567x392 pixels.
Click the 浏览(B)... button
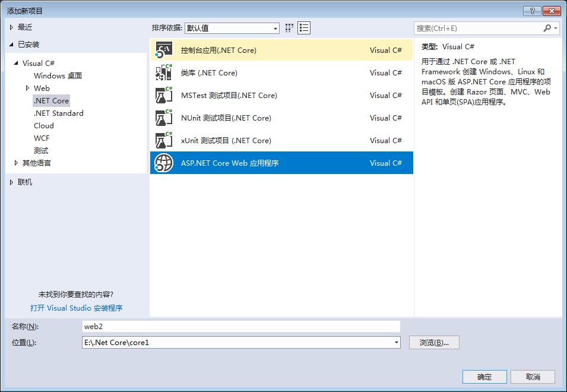434,343
